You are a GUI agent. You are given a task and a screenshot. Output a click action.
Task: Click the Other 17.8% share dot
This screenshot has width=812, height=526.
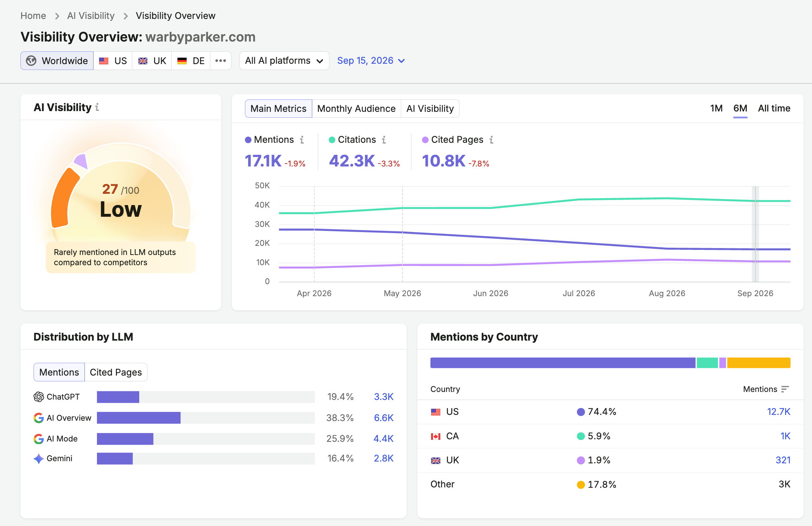tap(581, 485)
